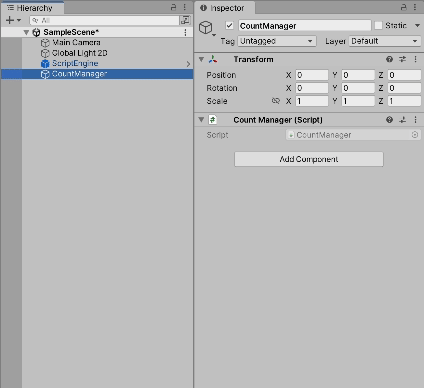This screenshot has height=388, width=424.
Task: Click the Transform component icon
Action: point(213,59)
